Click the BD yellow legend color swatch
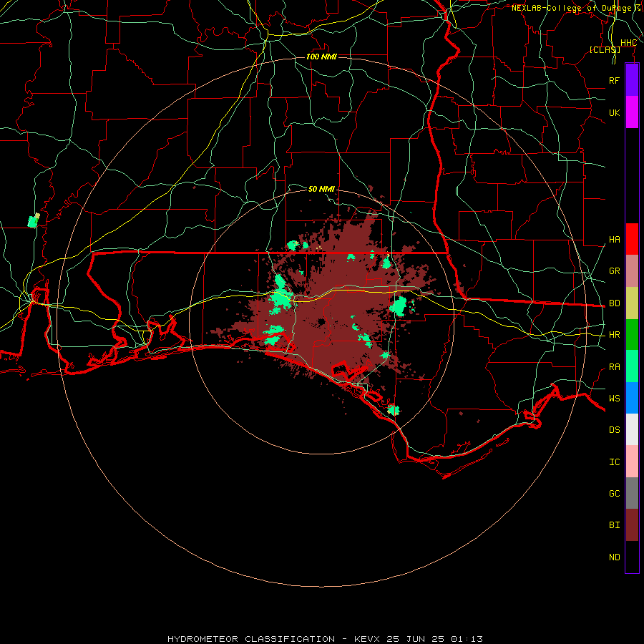644x644 pixels. coord(632,303)
